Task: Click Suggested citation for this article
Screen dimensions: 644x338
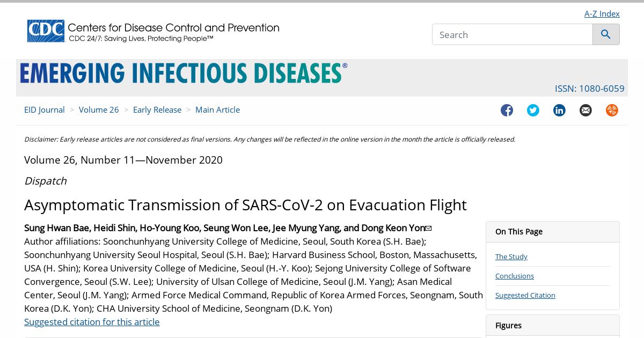Action: coord(92,321)
